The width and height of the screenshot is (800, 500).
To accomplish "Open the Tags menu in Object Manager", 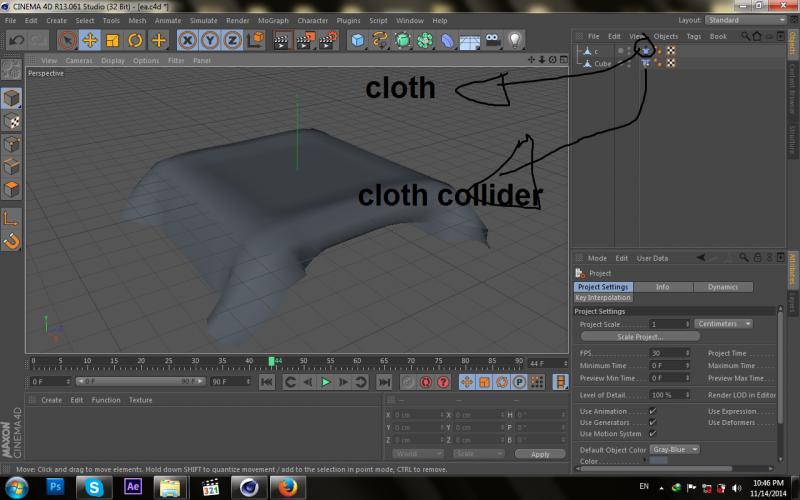I will click(693, 36).
